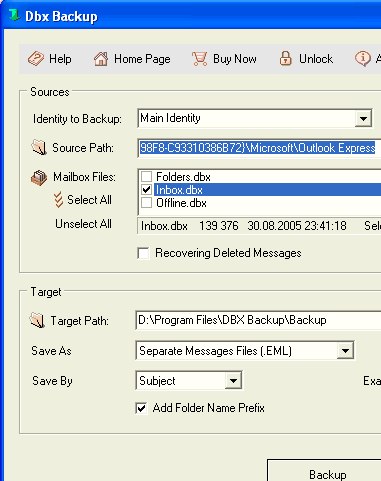Uncheck the Inbox.dbx checkbox
Screen dimensions: 381x481
coord(146,190)
